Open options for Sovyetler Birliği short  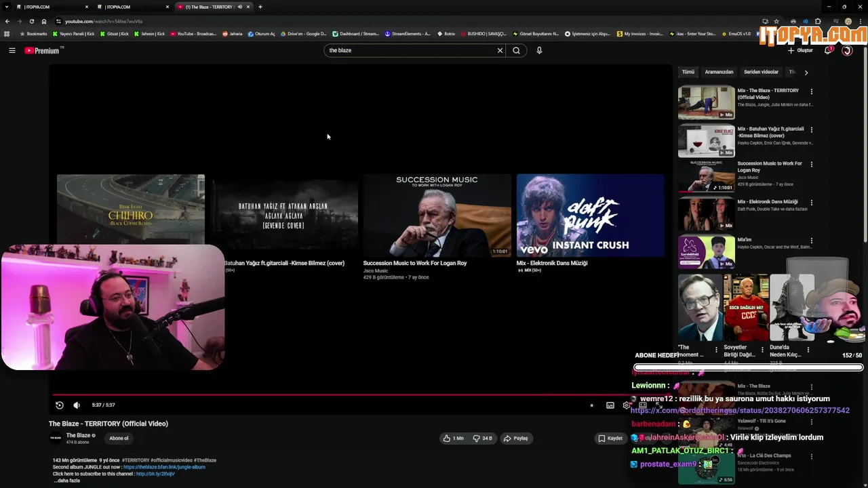pos(762,350)
